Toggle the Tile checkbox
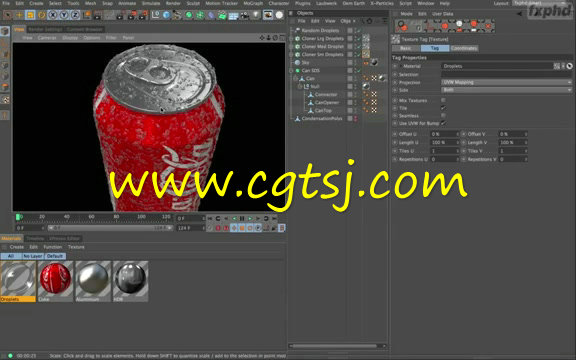The height and width of the screenshot is (360, 576). click(443, 108)
